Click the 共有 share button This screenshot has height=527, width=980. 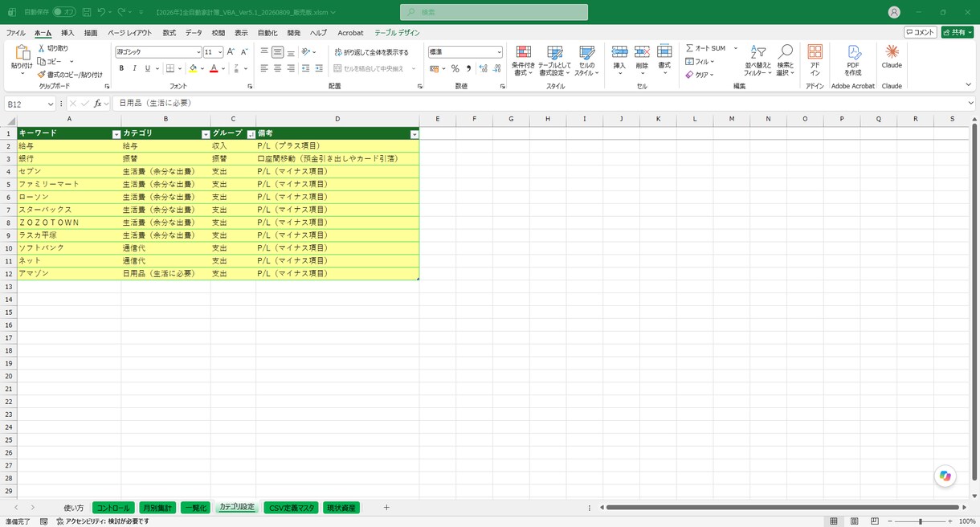click(958, 32)
